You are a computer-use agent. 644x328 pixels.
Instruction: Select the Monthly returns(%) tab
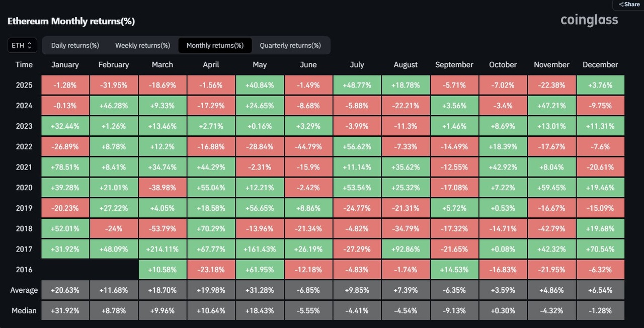[215, 45]
